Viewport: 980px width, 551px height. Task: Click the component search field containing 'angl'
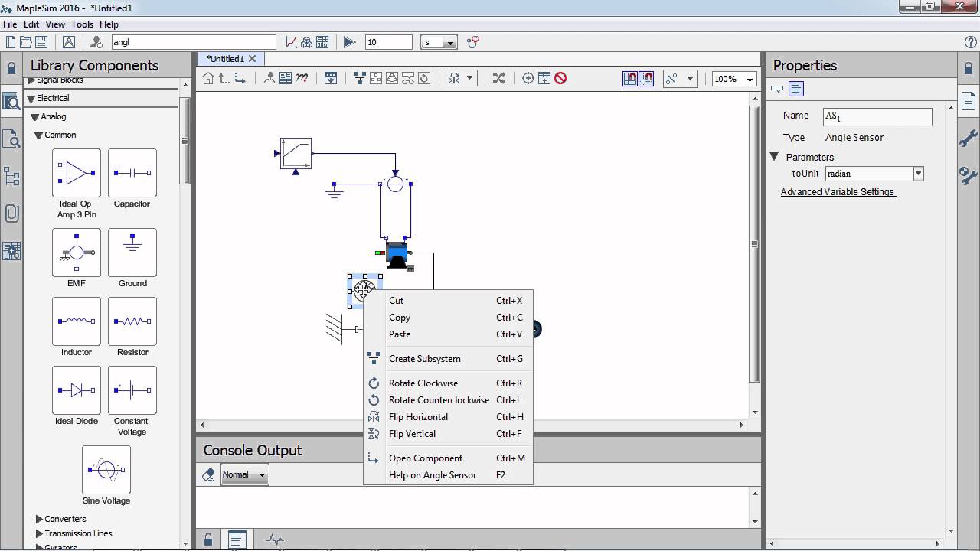click(194, 43)
